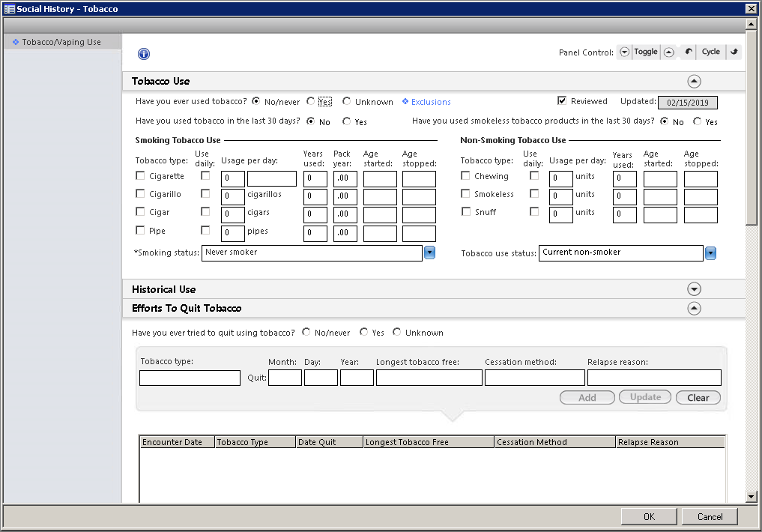Collapse the Tobacco Use section
The width and height of the screenshot is (762, 532).
[694, 81]
